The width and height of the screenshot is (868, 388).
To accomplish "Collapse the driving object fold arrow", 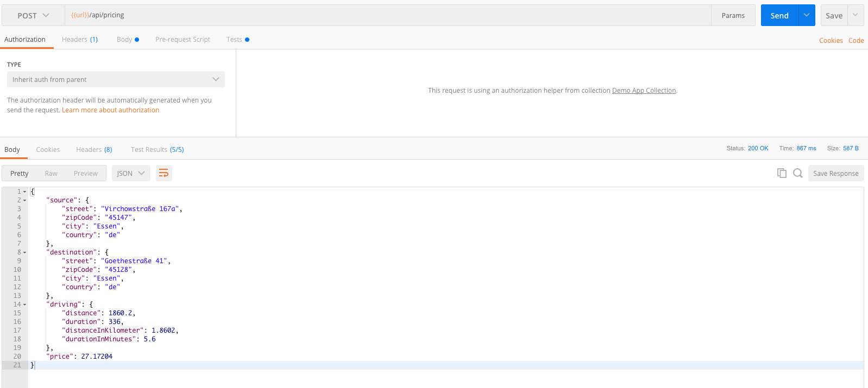I will click(x=24, y=304).
